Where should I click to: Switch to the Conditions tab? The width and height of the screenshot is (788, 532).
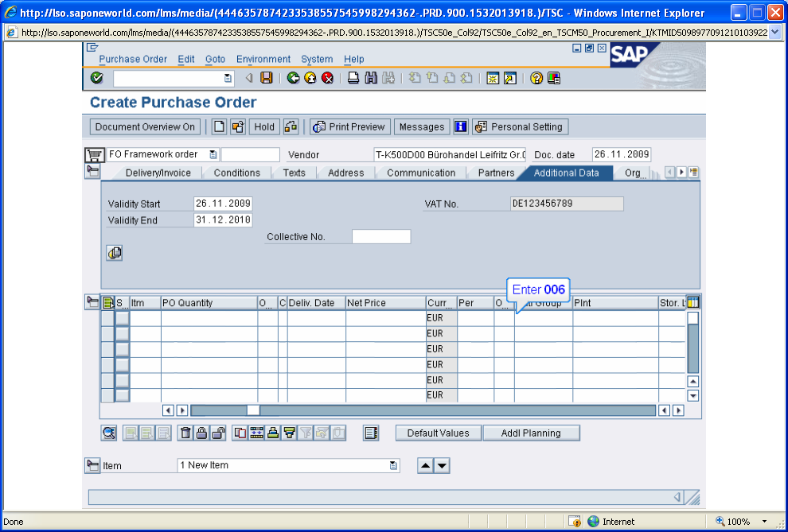[236, 173]
